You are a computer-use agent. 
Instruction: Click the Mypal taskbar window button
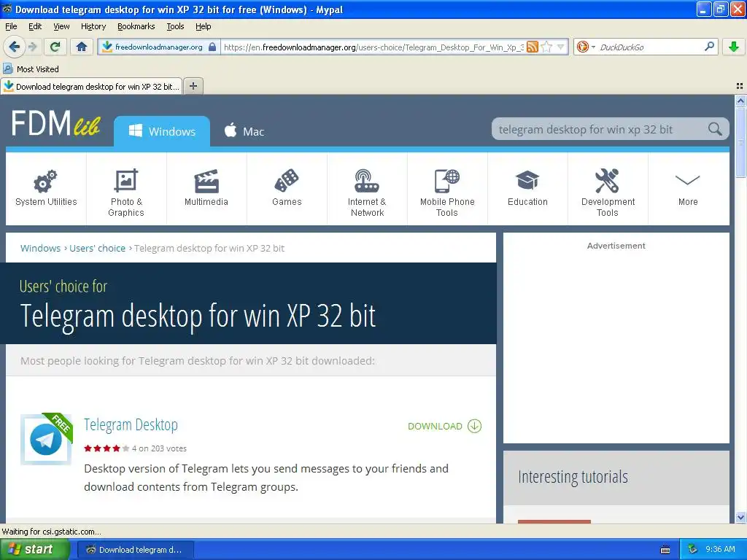click(x=135, y=550)
